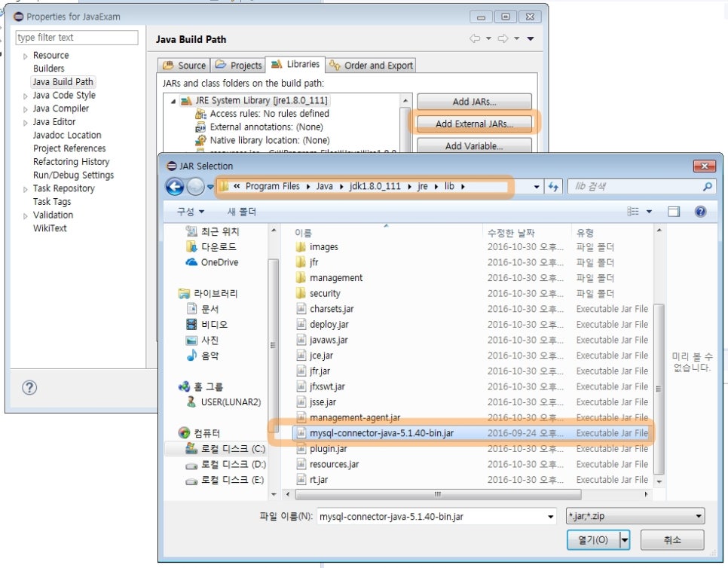Toggle the preview pane icon
Viewport: 728px width, 568px height.
pos(673,212)
